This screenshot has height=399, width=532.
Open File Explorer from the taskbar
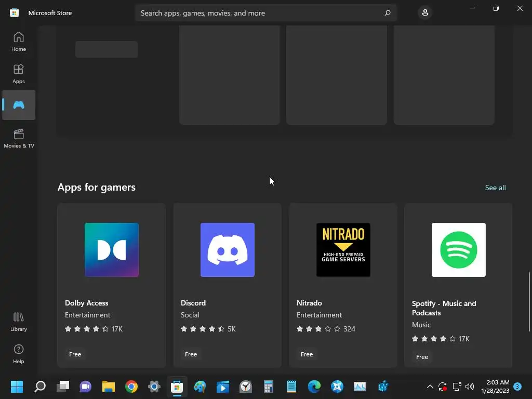109,387
